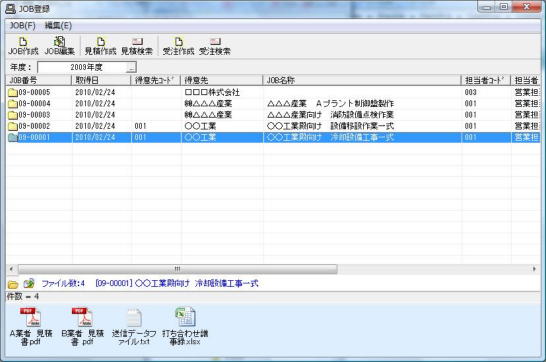Click the 見積作成 toolbar icon

100,46
